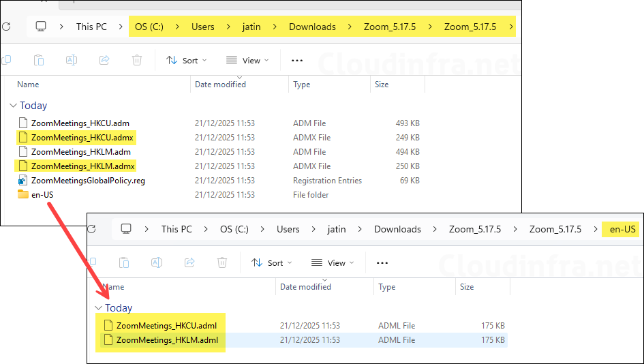
Task: Select the ZoomMeetings_HKLM.adml file icon
Action: [108, 339]
